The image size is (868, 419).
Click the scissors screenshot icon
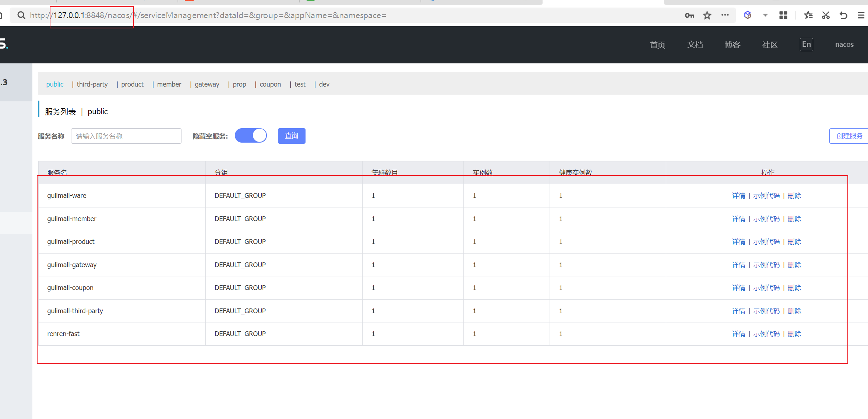click(x=826, y=15)
